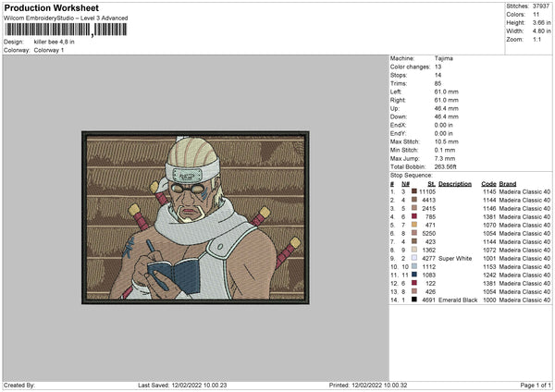
Task: Select the Super White thread swatch
Action: click(415, 258)
